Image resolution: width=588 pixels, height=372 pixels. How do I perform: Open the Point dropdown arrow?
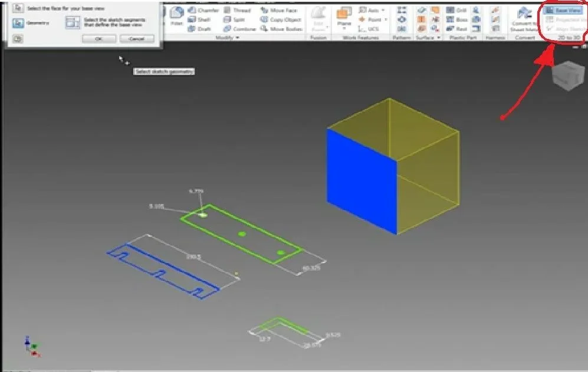[386, 19]
